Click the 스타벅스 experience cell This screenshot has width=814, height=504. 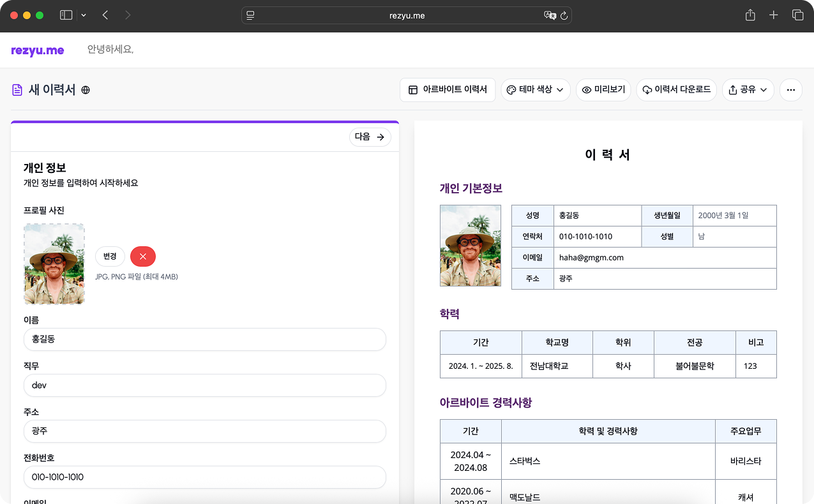(608, 461)
